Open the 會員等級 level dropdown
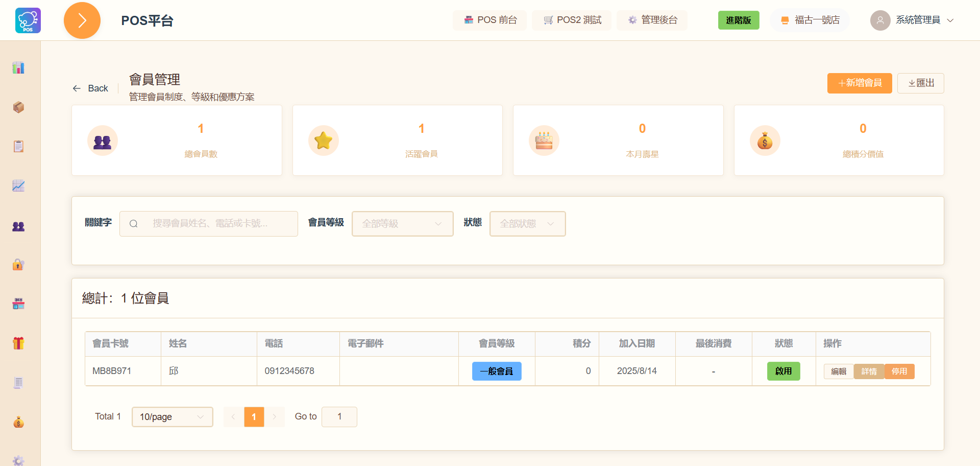The image size is (980, 466). (402, 223)
